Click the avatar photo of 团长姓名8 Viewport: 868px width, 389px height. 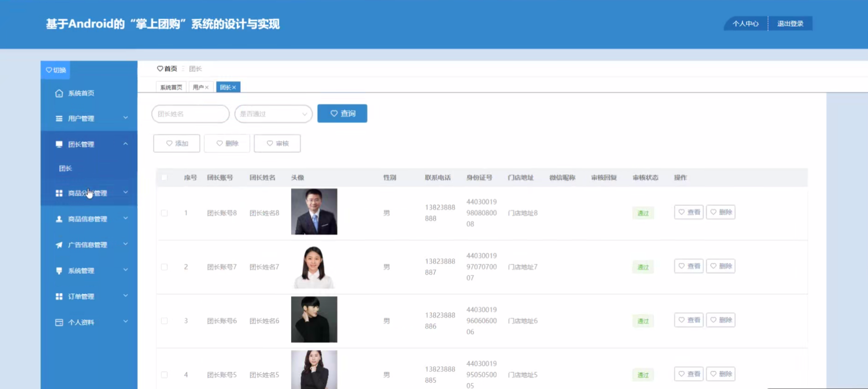[314, 211]
